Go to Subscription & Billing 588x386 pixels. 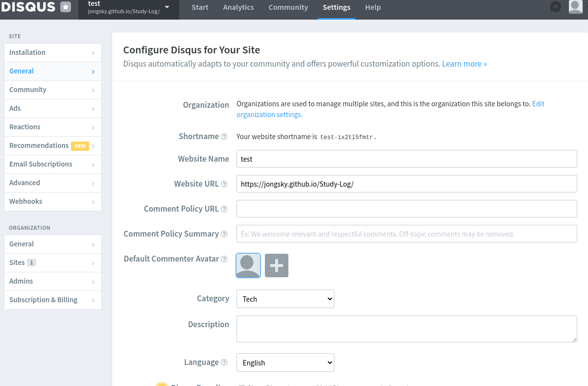[x=53, y=300]
